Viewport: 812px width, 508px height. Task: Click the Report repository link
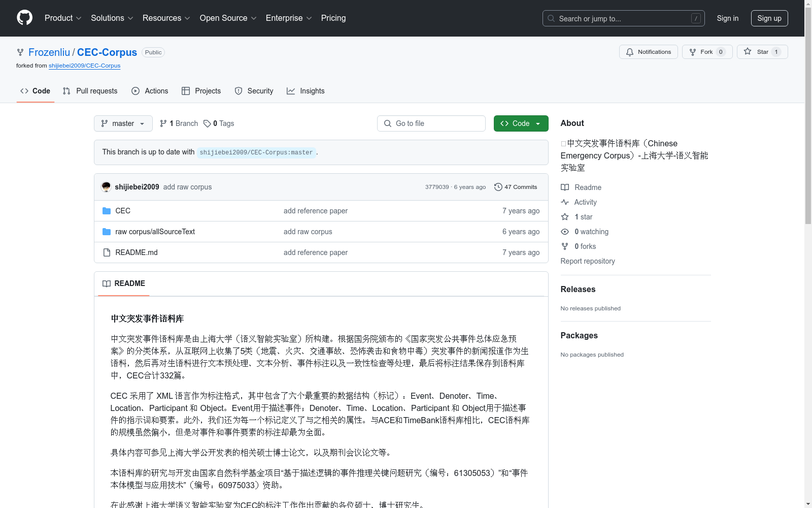588,261
